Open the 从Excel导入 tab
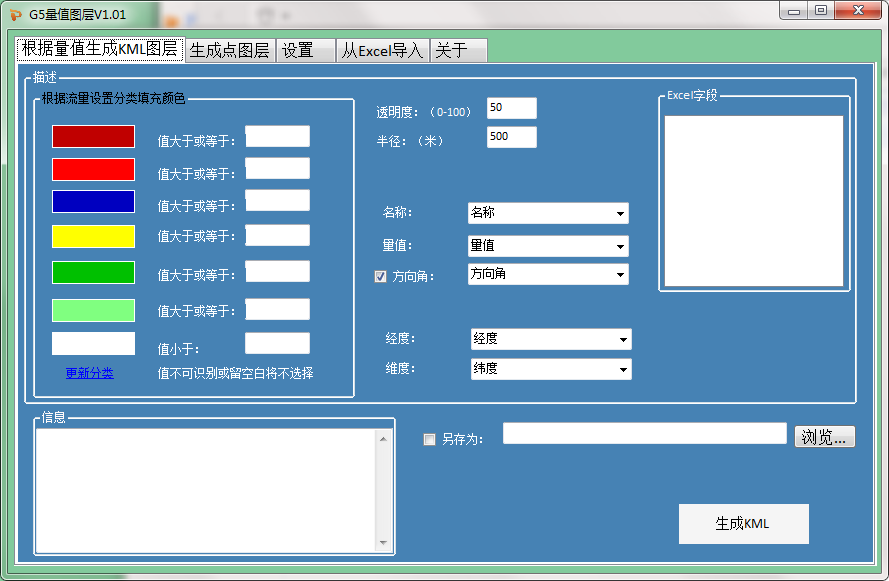 click(383, 50)
